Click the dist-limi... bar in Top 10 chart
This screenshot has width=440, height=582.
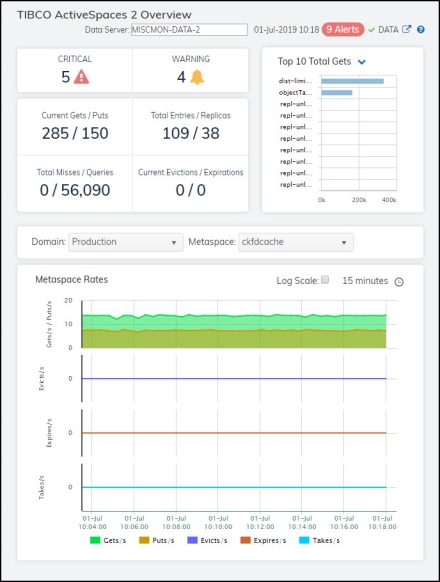click(352, 81)
